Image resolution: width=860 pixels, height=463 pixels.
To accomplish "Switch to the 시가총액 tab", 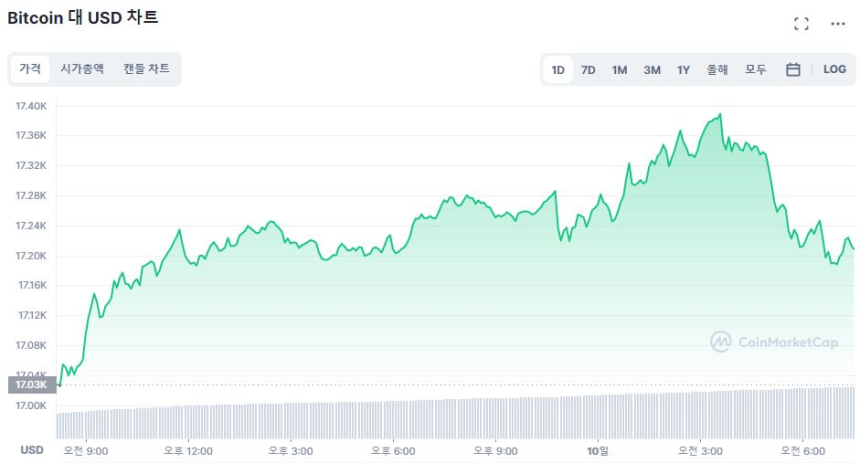I will tap(82, 69).
